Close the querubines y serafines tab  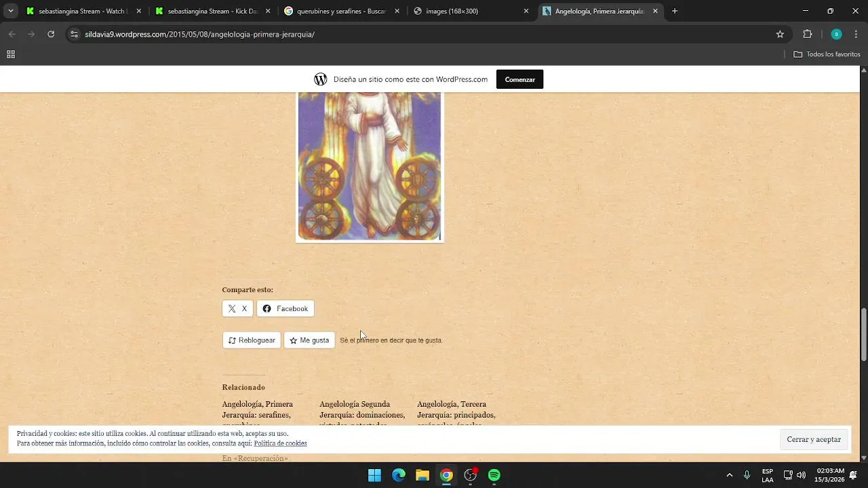click(397, 11)
